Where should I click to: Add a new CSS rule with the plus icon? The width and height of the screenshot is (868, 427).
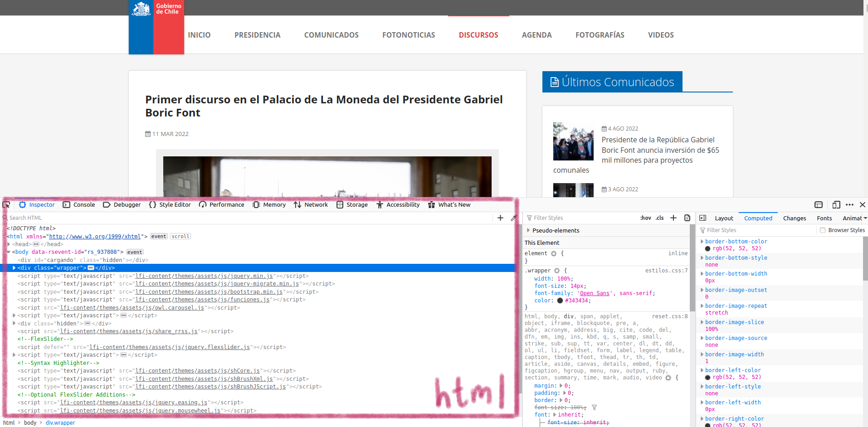coord(673,218)
